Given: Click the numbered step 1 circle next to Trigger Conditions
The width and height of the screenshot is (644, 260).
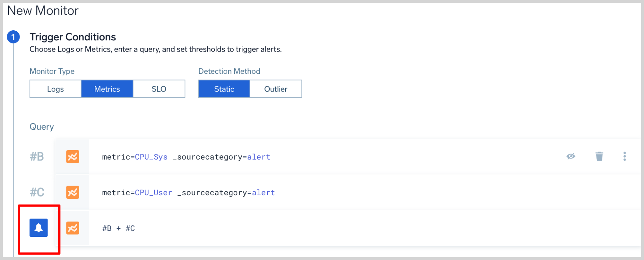Looking at the screenshot, I should [13, 37].
